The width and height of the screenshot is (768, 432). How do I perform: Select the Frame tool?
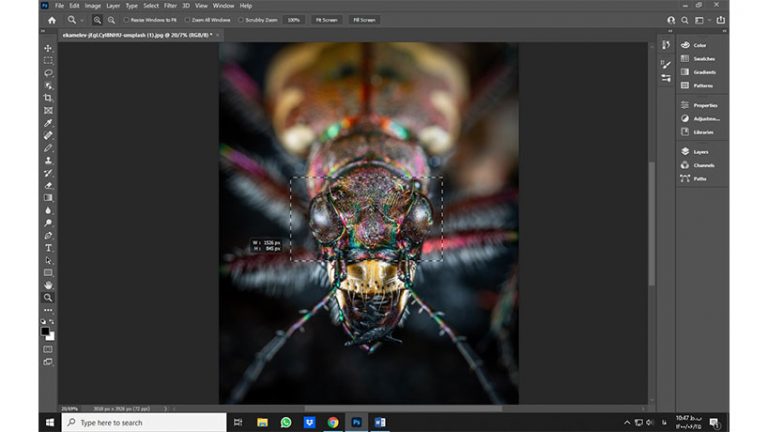[48, 111]
